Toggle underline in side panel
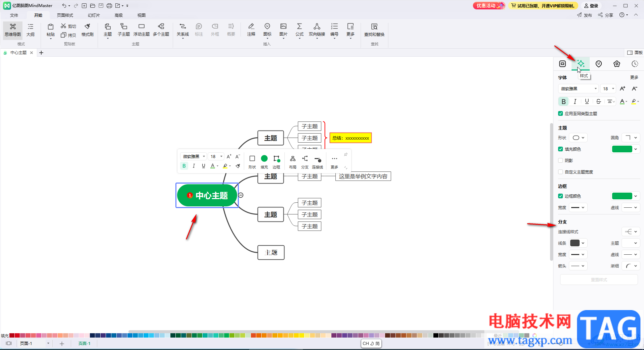 coord(587,101)
